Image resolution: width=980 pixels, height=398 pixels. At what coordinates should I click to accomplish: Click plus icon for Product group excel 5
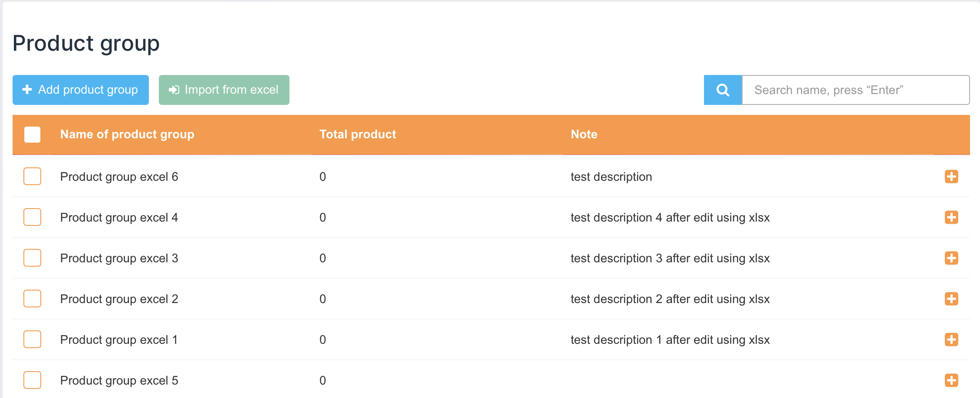point(951,380)
